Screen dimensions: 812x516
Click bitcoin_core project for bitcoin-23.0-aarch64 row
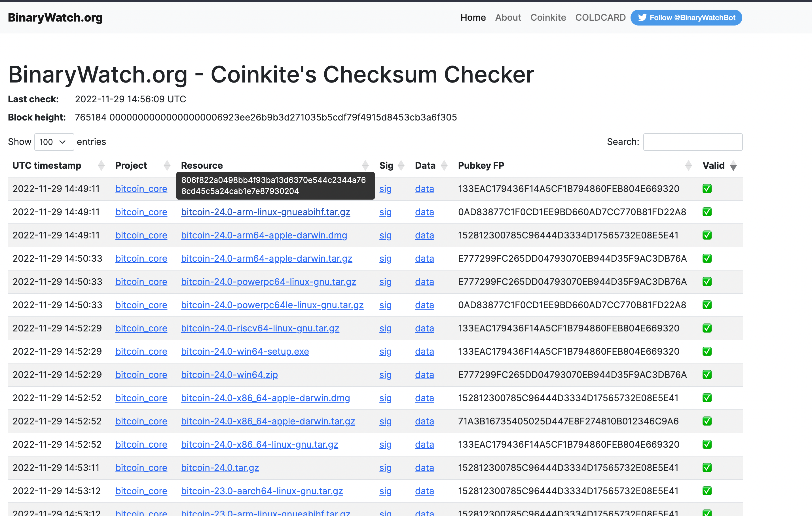[141, 491]
